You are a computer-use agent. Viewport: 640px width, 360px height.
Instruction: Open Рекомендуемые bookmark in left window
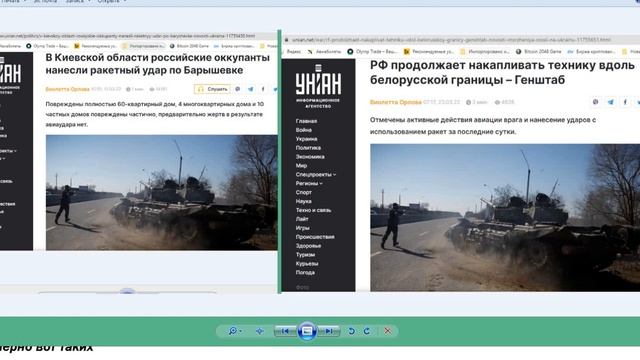point(96,46)
